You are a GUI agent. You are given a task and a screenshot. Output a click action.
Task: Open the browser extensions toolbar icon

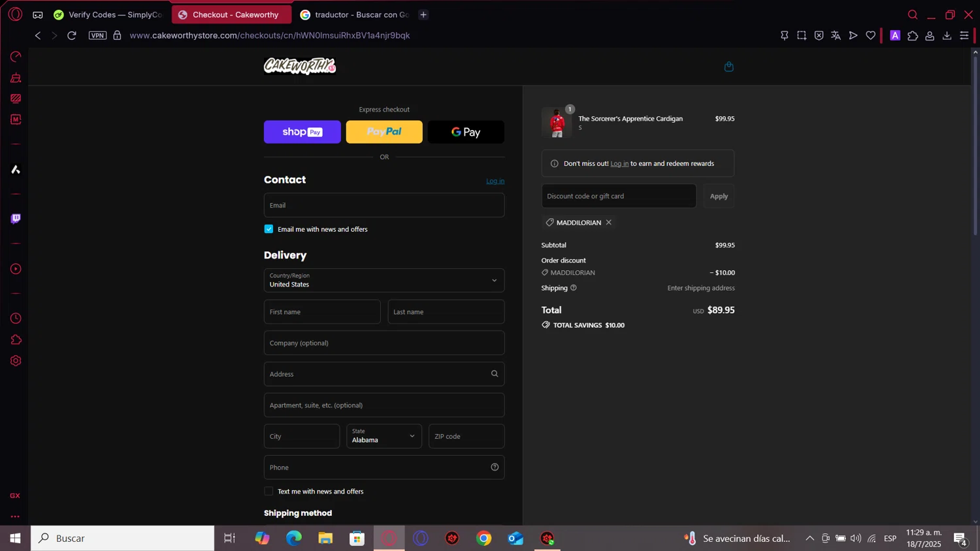point(913,35)
